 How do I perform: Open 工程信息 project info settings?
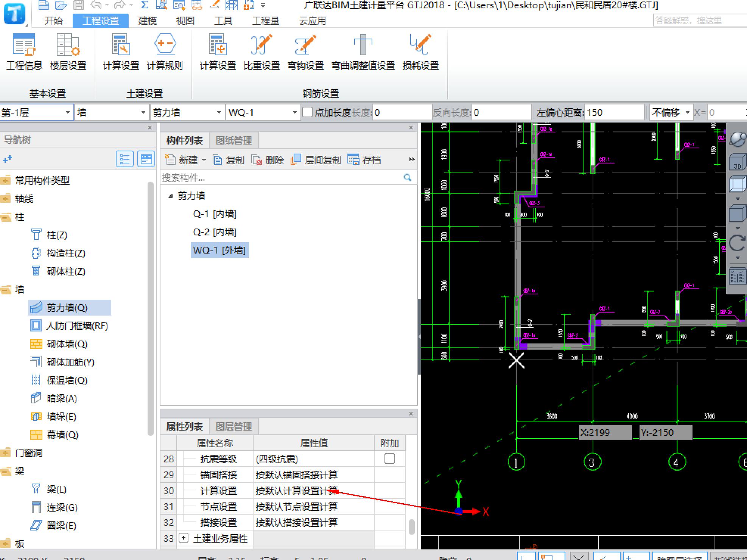(x=24, y=51)
